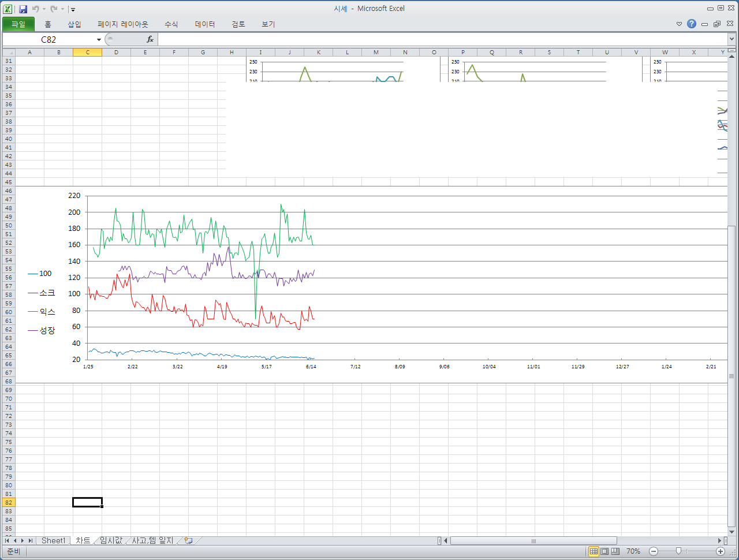The image size is (739, 560).
Task: Zoom in with the plus button
Action: click(721, 551)
